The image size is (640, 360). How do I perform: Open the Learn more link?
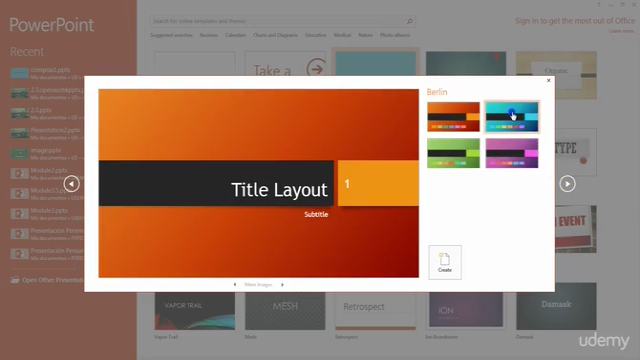pos(621,31)
